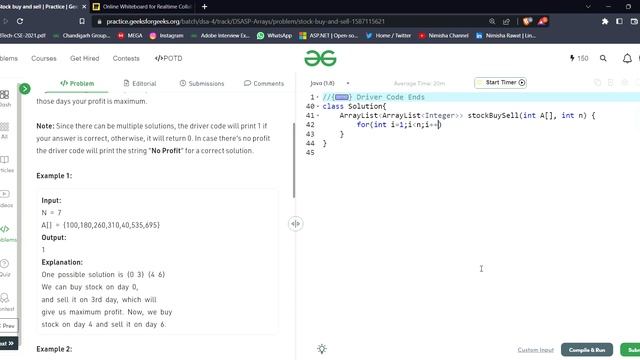Open the Courses menu
The height and width of the screenshot is (360, 640).
(x=44, y=58)
